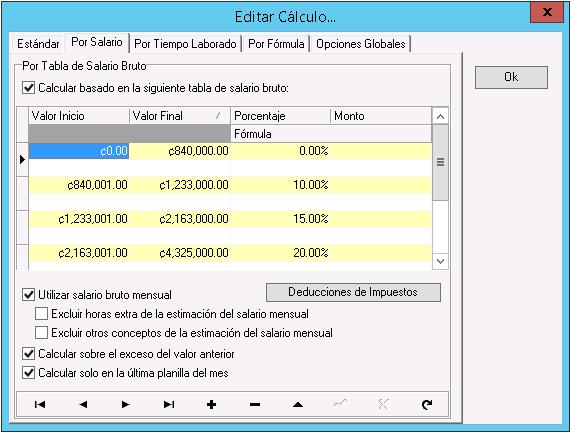Enable Excluir otros conceptos de la estimación
This screenshot has height=434, width=571.
41,332
